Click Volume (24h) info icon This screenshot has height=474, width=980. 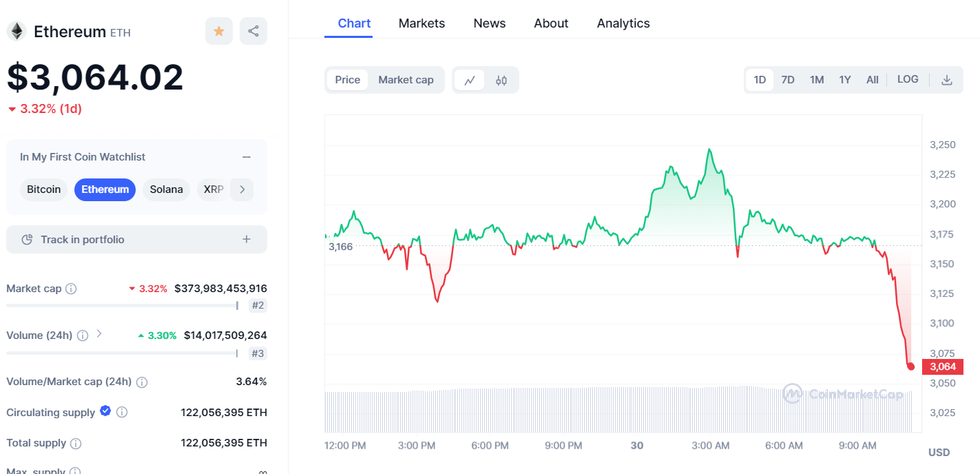click(83, 336)
